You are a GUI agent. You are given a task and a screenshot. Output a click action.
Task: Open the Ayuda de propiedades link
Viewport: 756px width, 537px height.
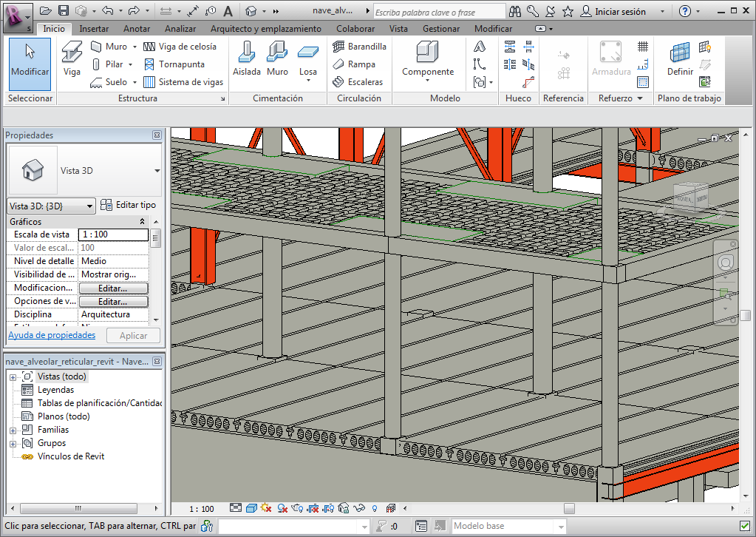click(52, 335)
